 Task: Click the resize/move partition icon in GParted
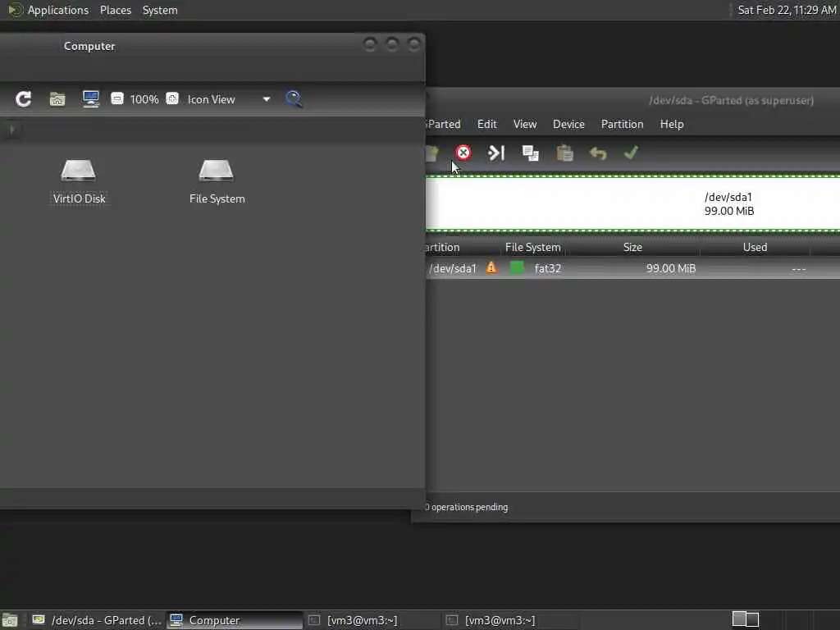(496, 153)
